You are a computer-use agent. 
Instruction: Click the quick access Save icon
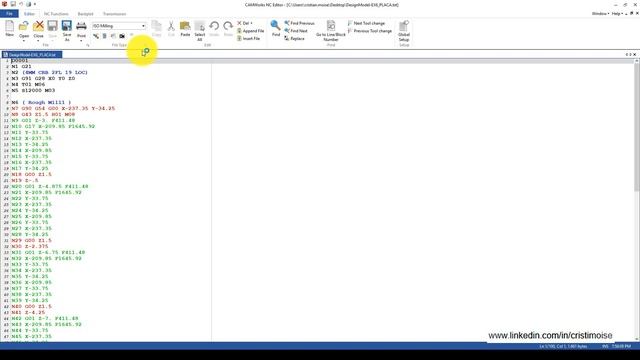(13, 4)
